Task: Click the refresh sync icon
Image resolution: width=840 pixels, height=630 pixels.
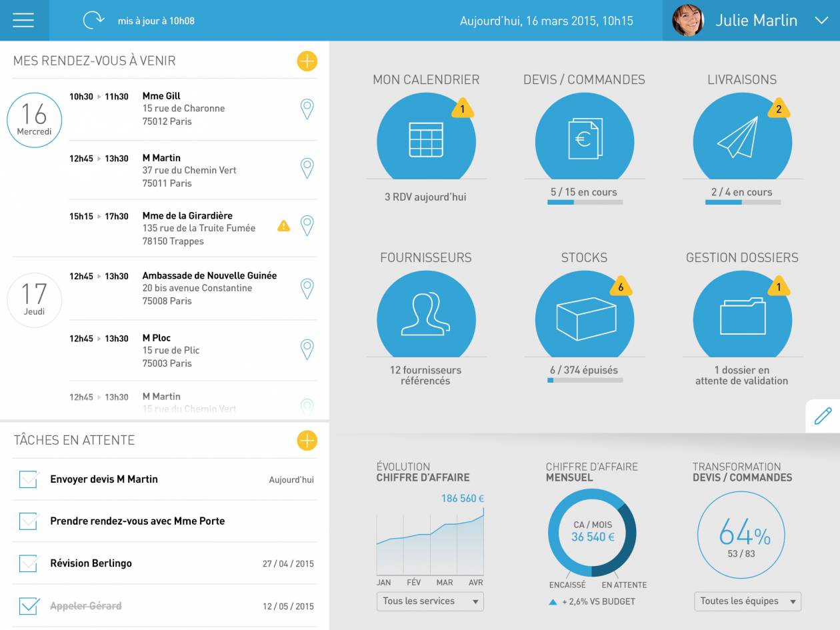Action: pos(93,21)
